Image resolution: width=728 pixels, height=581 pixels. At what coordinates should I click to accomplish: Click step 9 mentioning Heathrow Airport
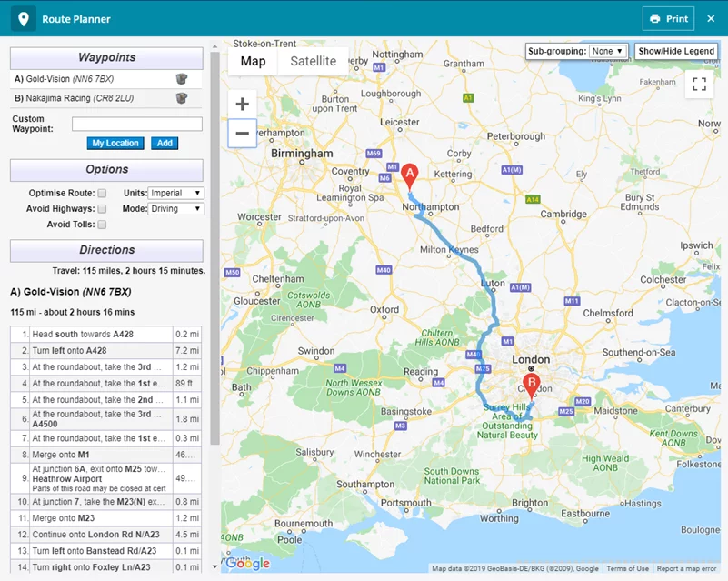[105, 478]
